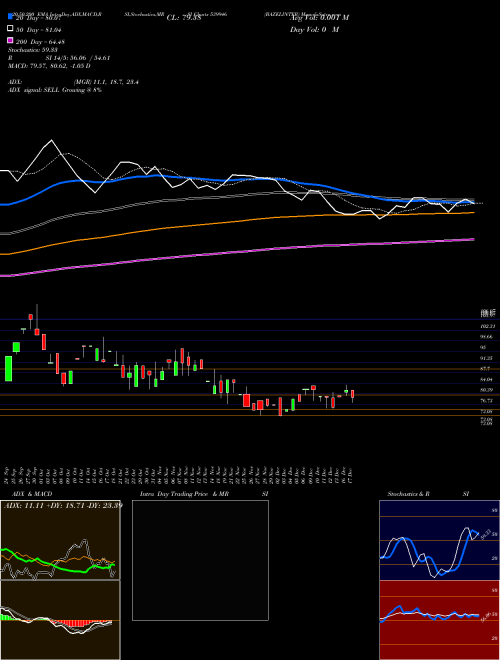
Task: Select the 'MACD: 79.57, 80.62, -1.05 D' readout
Action: 49,66
